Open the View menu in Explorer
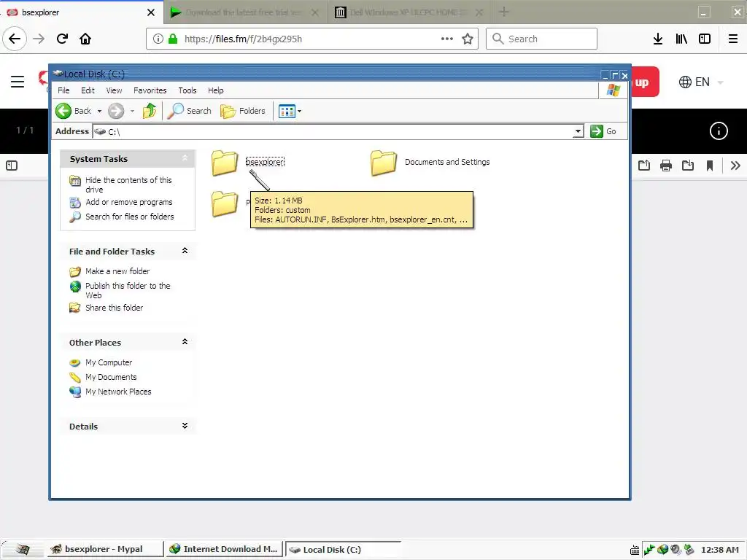747x560 pixels. (114, 90)
